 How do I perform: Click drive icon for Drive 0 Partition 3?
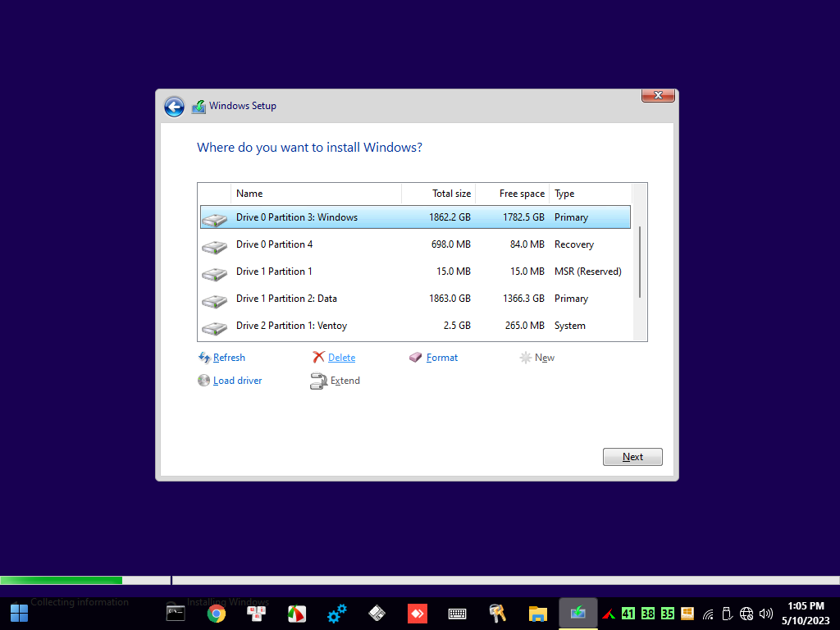214,219
